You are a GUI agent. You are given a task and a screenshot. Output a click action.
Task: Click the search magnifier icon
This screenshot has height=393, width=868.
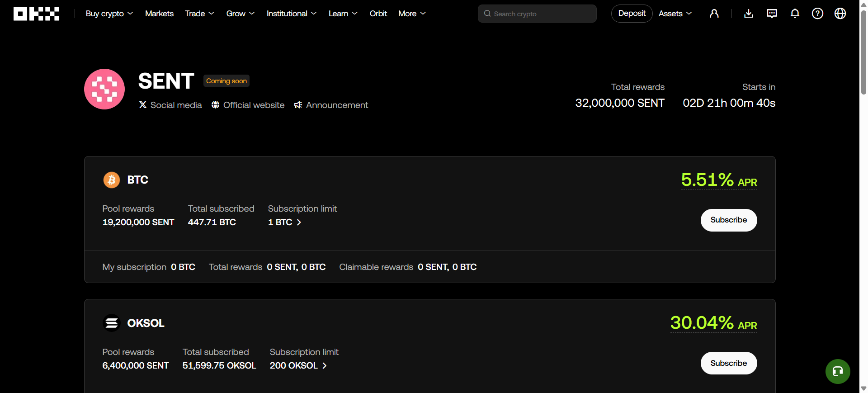coord(487,14)
